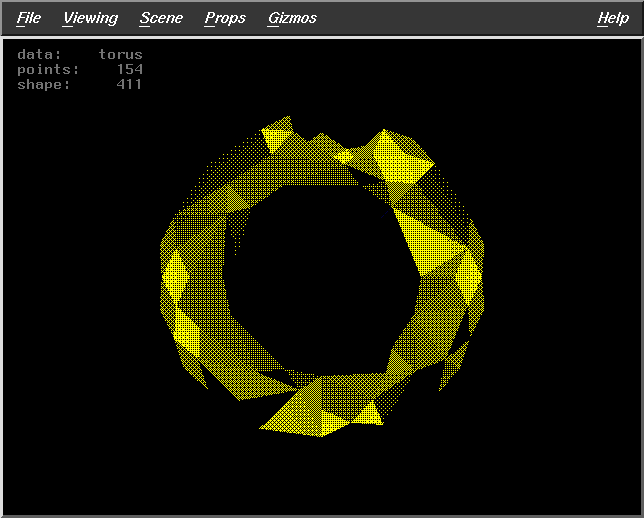Image resolution: width=644 pixels, height=518 pixels.
Task: Open the File menu
Action: 29,18
